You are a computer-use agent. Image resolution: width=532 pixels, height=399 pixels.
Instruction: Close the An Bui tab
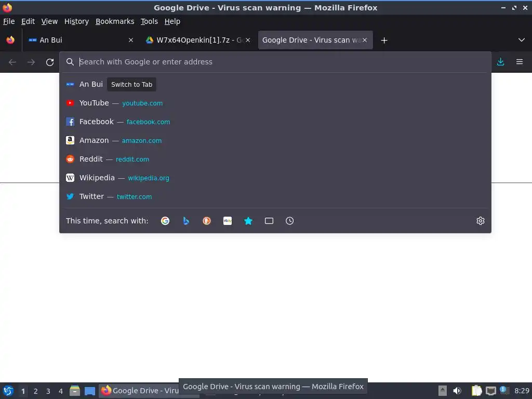click(x=131, y=40)
